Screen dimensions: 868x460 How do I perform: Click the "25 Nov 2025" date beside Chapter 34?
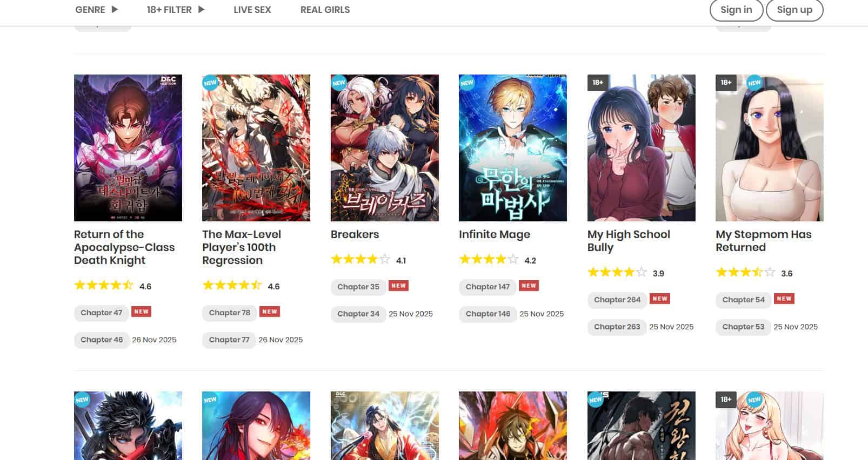411,314
